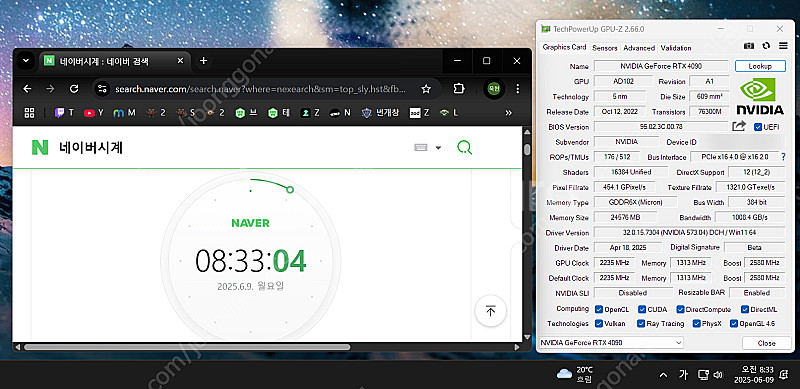800x389 pixels.
Task: Open the bookmark labeled N
Action: point(340,113)
